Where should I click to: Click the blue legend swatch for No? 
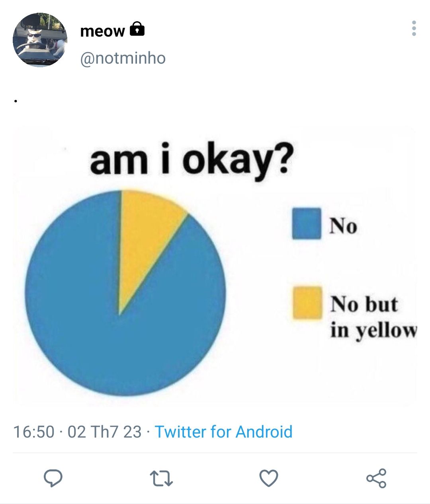(x=306, y=224)
